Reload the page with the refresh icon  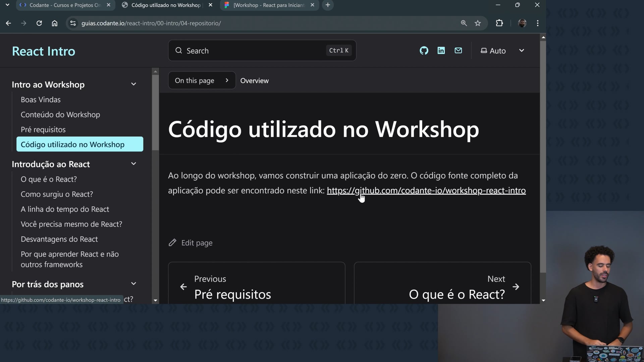39,23
